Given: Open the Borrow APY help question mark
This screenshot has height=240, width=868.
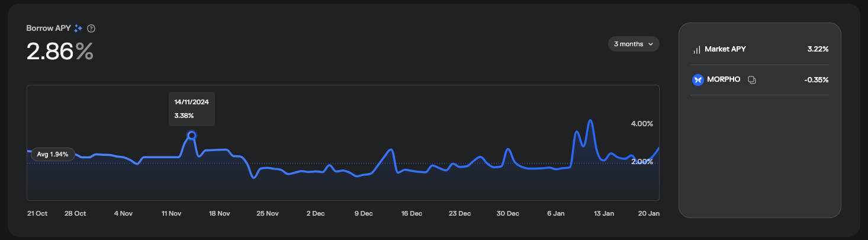Looking at the screenshot, I should coord(91,28).
